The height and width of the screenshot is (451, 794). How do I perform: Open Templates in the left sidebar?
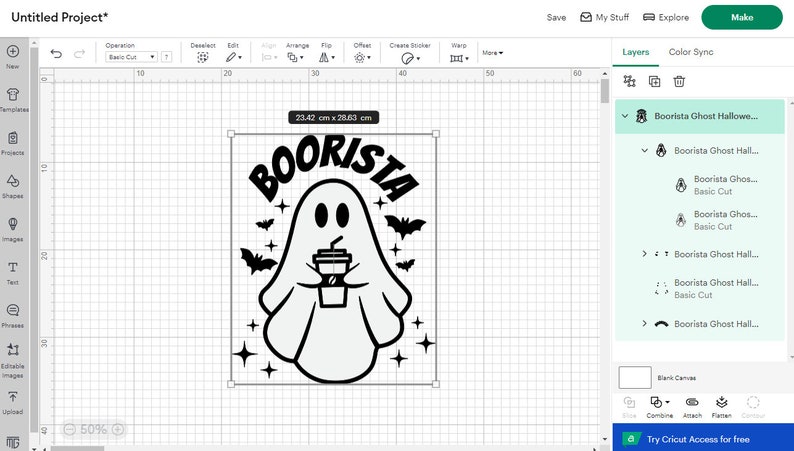coord(13,99)
